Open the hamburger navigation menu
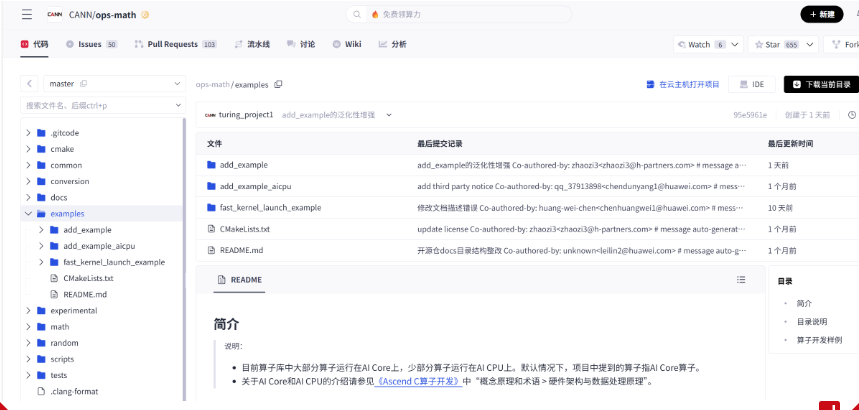This screenshot has width=859, height=410. pyautogui.click(x=26, y=15)
